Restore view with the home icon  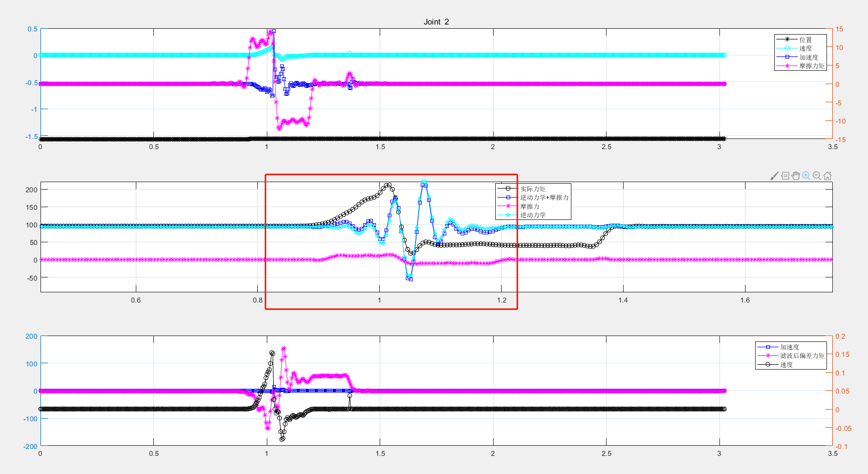[828, 176]
